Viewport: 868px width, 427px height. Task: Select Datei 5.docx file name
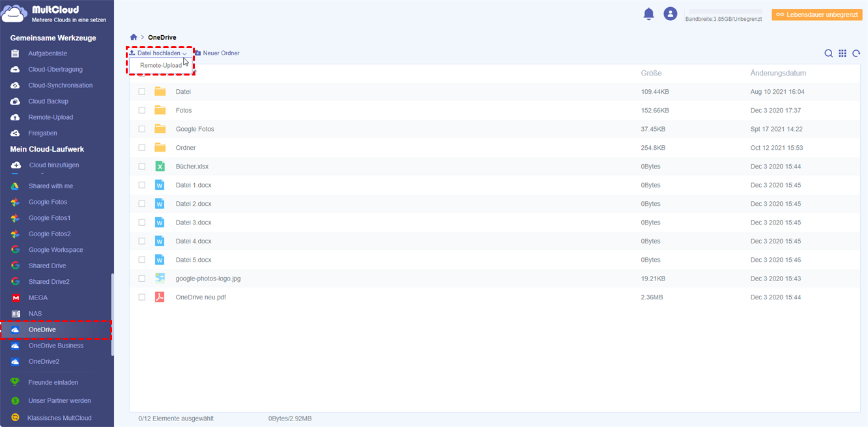(194, 260)
